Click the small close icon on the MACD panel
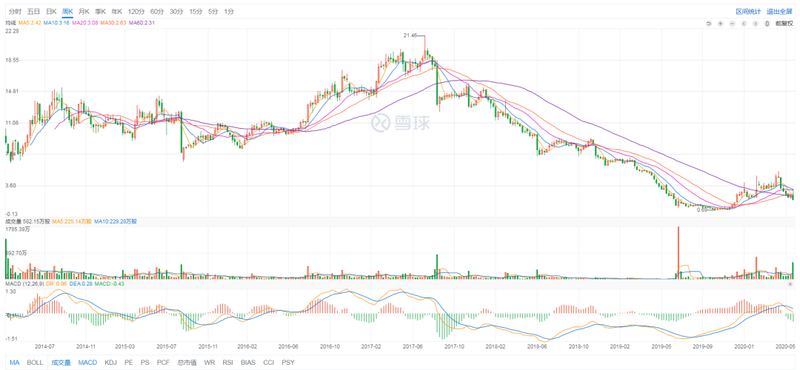Screen dimensions: 800x370 pyautogui.click(x=790, y=283)
